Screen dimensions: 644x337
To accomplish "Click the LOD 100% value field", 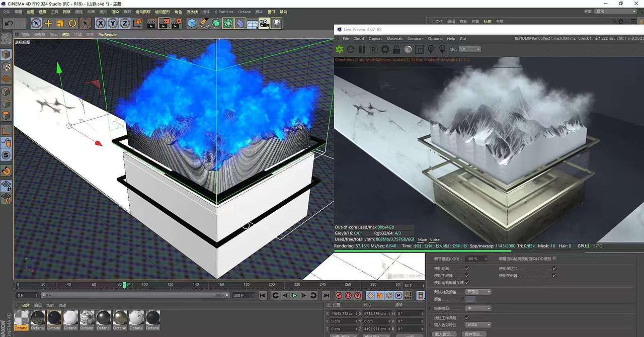I will point(476,259).
